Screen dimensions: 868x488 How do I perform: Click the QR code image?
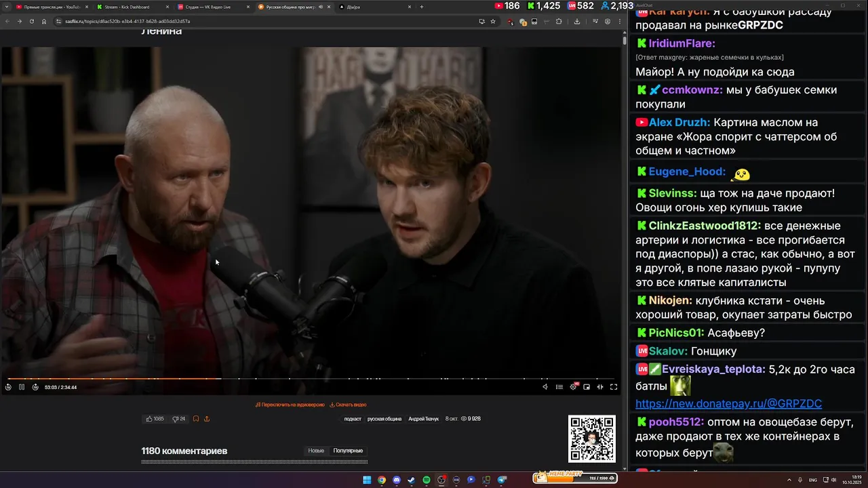[592, 439]
